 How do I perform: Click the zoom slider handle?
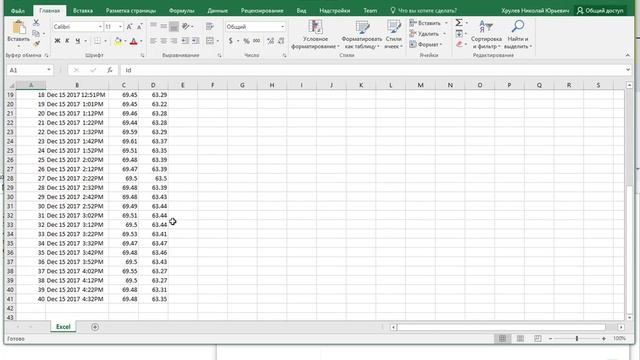point(577,338)
